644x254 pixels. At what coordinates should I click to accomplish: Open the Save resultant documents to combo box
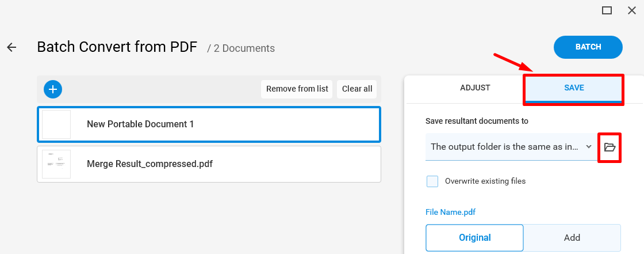(x=511, y=146)
